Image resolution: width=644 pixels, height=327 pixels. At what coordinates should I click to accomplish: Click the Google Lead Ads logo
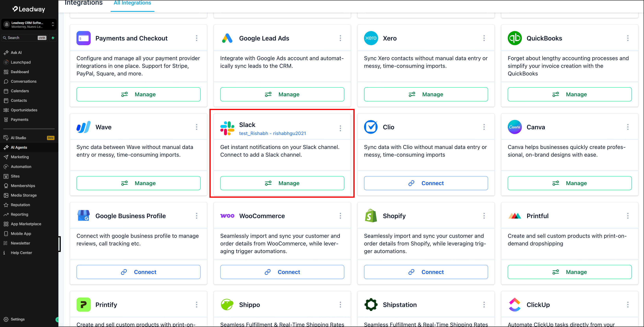[227, 38]
